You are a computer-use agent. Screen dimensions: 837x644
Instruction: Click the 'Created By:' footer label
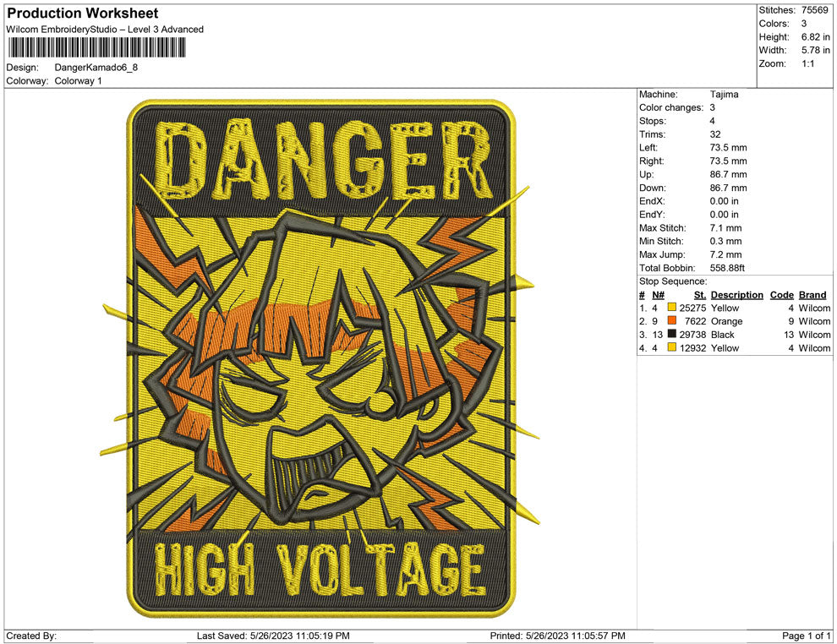pos(31,636)
